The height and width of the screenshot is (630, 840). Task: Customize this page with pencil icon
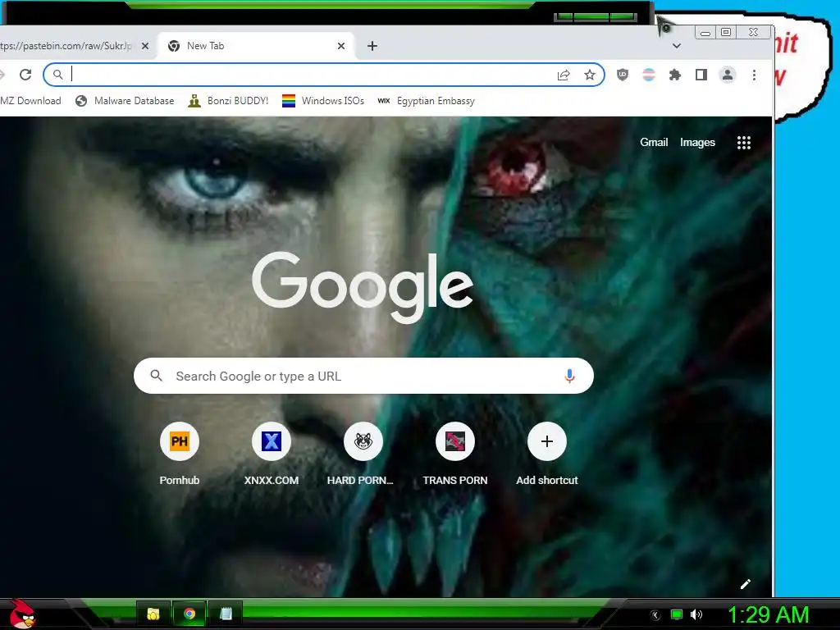[x=745, y=584]
